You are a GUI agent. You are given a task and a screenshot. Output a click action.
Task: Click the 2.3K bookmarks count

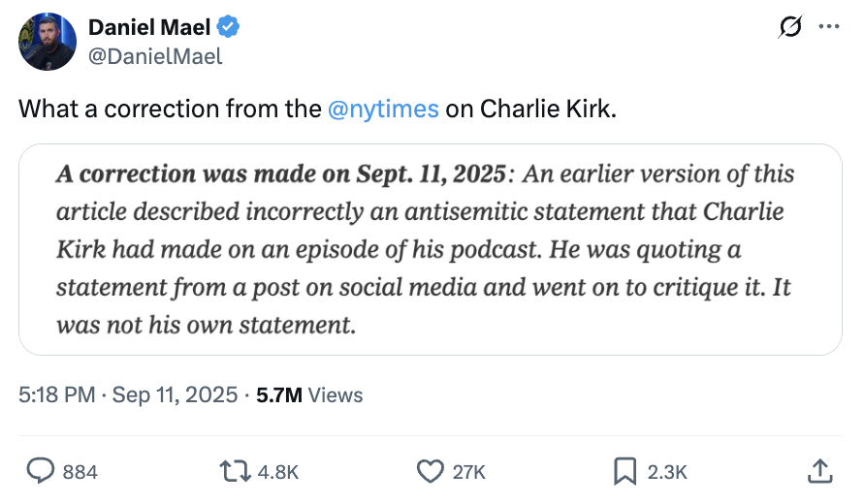pyautogui.click(x=667, y=472)
